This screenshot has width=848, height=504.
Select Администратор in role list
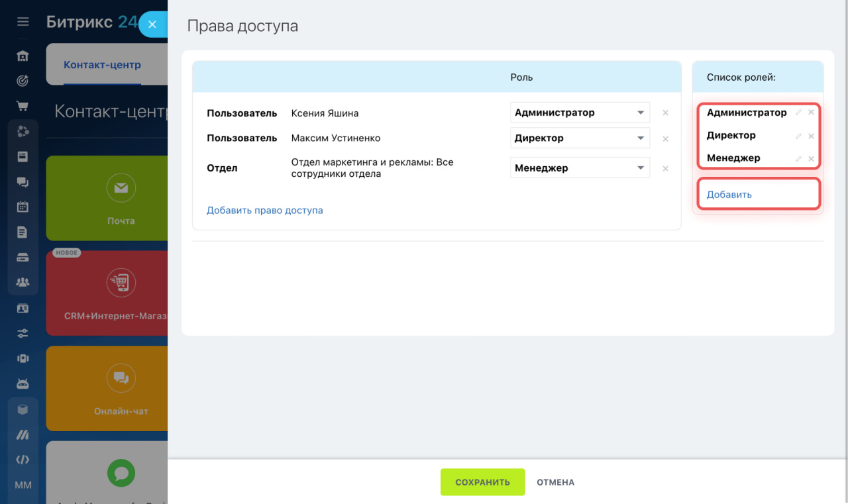pyautogui.click(x=747, y=113)
